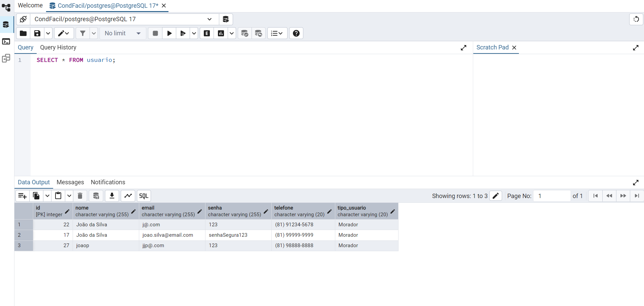
Task: Download results as file
Action: coord(112,196)
